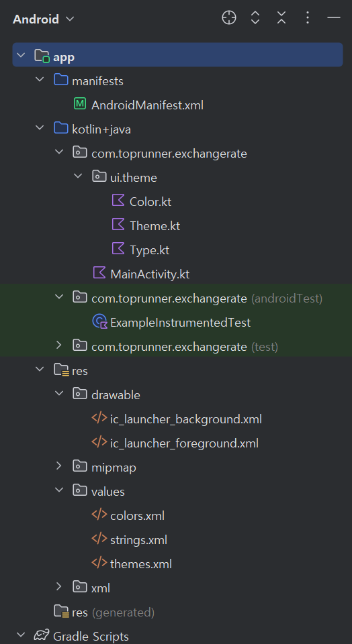This screenshot has width=352, height=644.
Task: Click the Gradle elephant icon
Action: [x=42, y=636]
